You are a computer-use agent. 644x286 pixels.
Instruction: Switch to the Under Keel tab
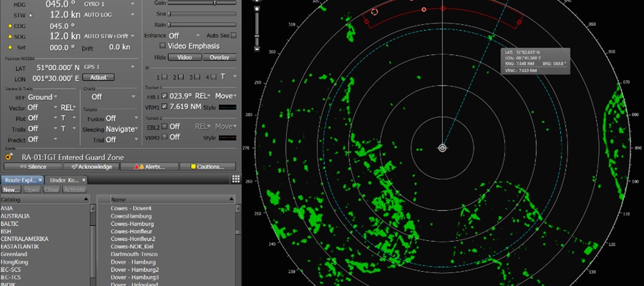coord(63,179)
